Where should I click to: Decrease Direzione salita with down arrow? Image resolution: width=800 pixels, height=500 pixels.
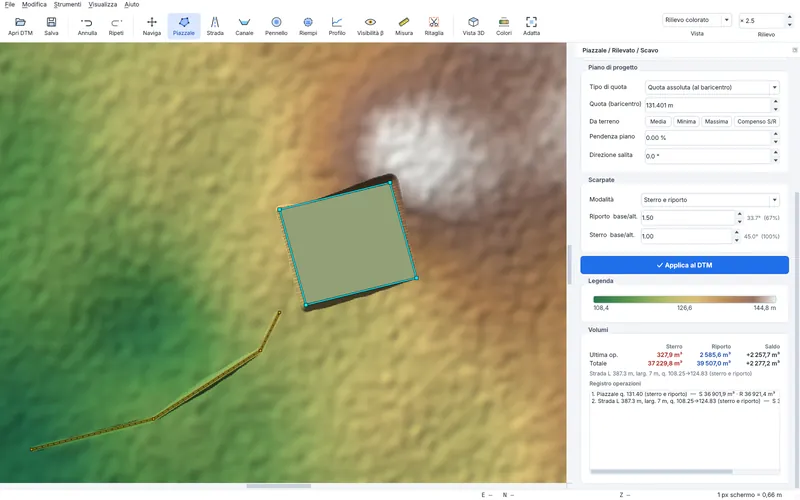coord(776,160)
